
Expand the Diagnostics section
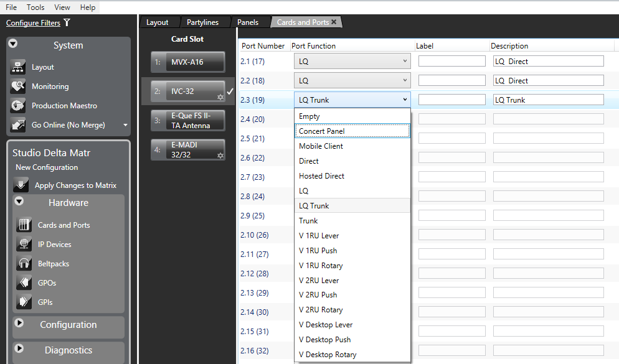click(x=19, y=349)
